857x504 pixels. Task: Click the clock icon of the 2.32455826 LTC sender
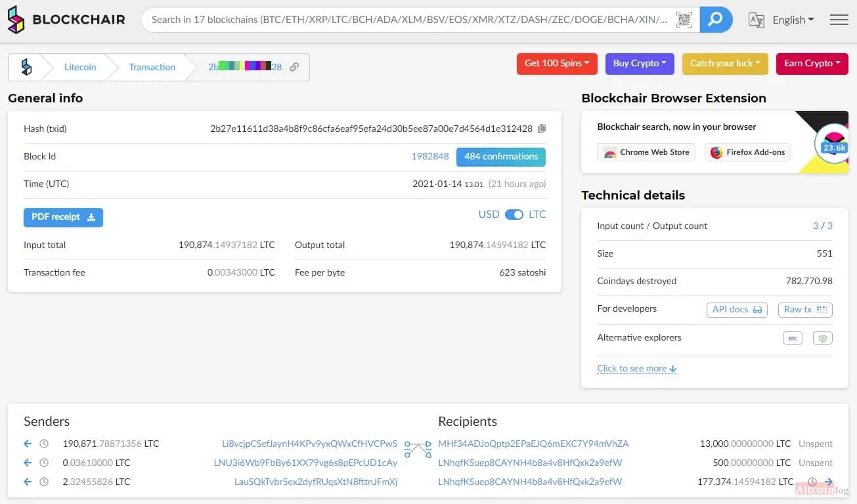click(x=44, y=482)
